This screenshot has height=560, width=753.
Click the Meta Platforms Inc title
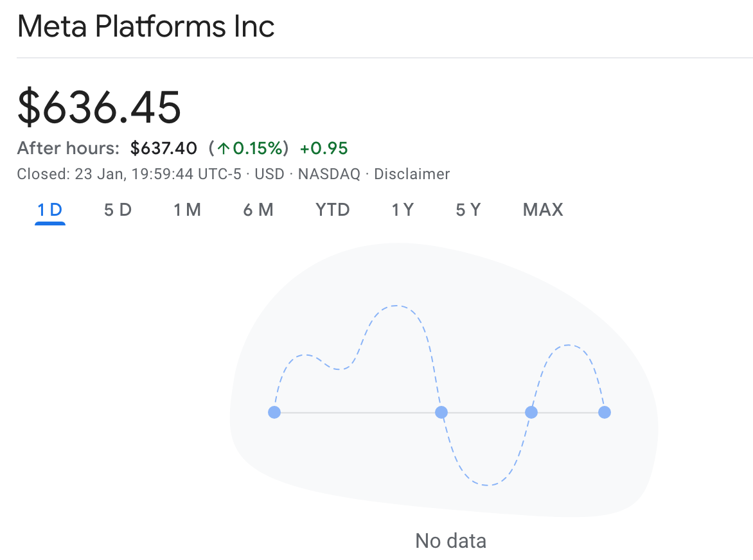[x=145, y=26]
